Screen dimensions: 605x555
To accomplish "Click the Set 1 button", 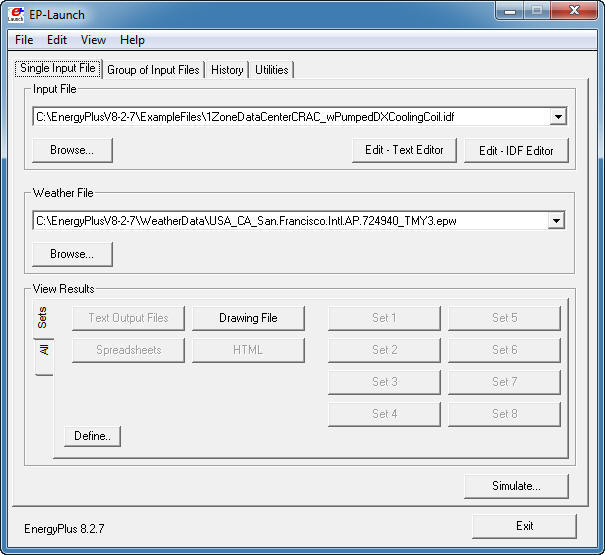I will pos(384,318).
